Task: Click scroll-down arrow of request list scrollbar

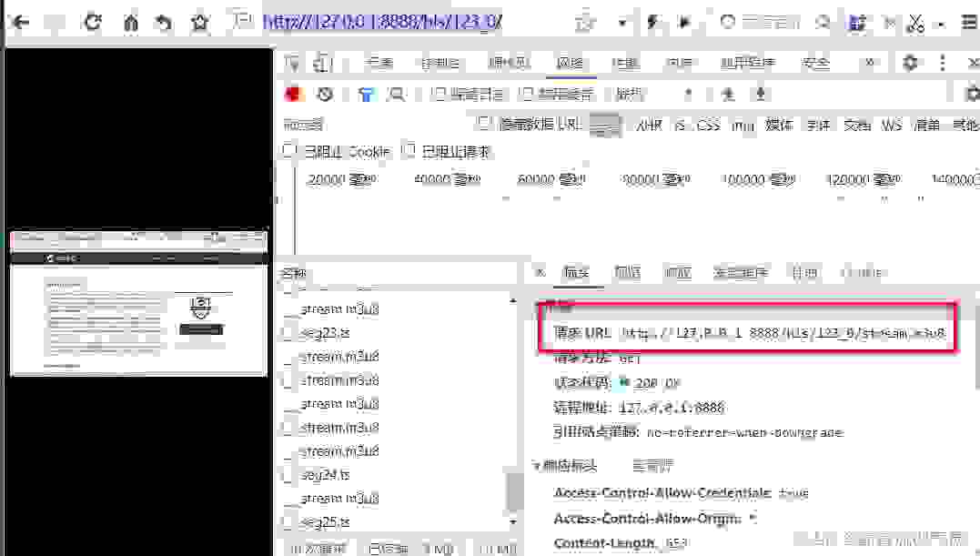Action: click(513, 521)
